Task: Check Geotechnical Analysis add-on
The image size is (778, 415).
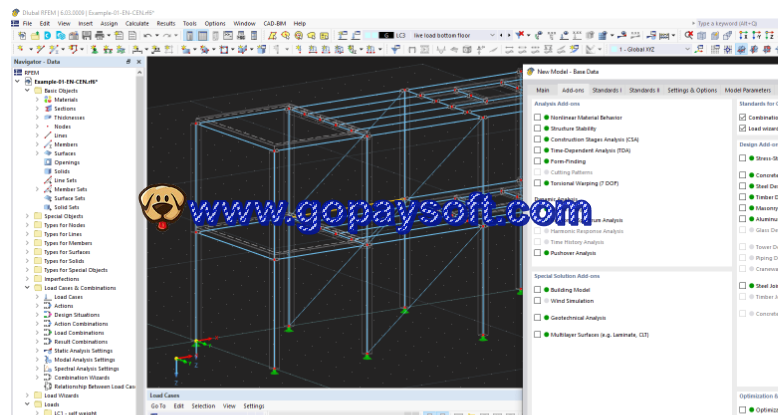Action: pos(537,317)
